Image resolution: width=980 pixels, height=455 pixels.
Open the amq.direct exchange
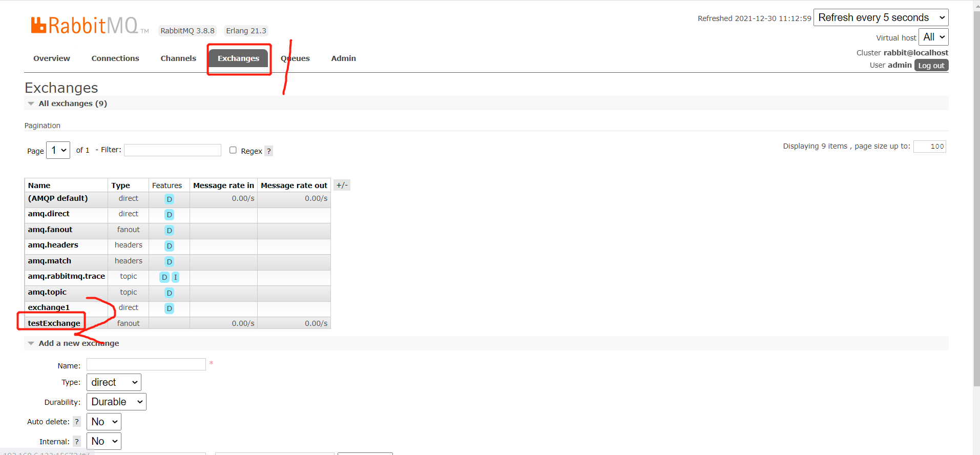coord(49,214)
